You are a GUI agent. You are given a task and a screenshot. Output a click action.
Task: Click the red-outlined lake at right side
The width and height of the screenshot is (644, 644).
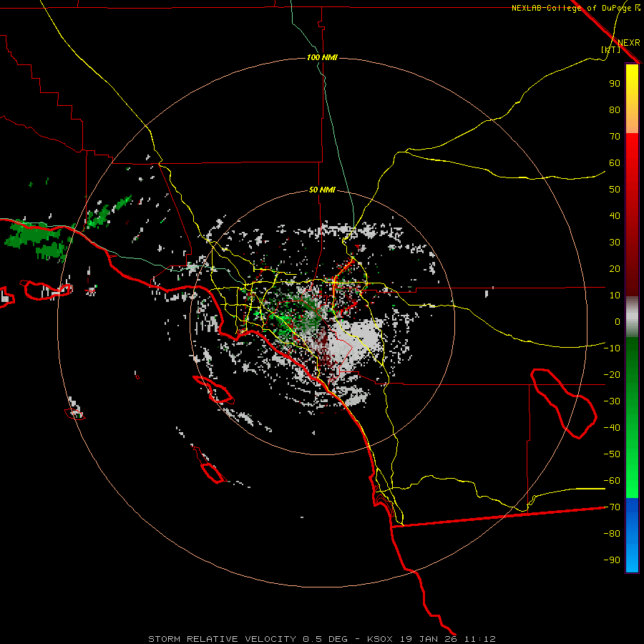pyautogui.click(x=564, y=404)
